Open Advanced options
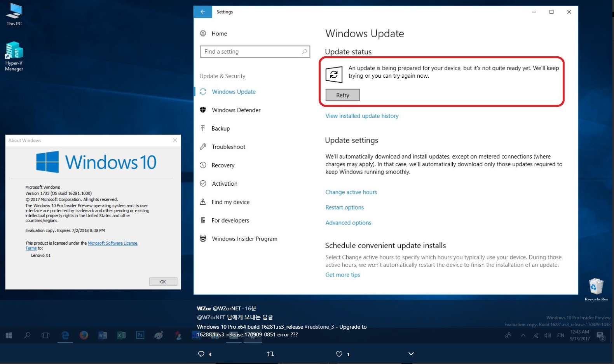The height and width of the screenshot is (364, 614). pos(348,223)
